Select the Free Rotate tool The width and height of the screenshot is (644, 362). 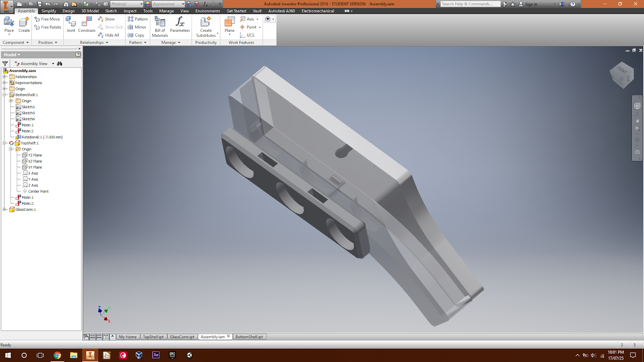coord(48,27)
